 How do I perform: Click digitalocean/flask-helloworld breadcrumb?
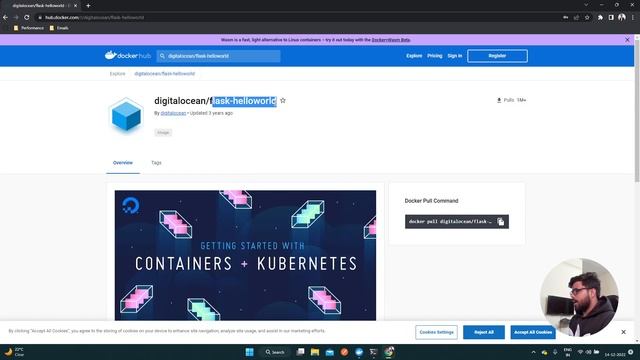tap(164, 74)
